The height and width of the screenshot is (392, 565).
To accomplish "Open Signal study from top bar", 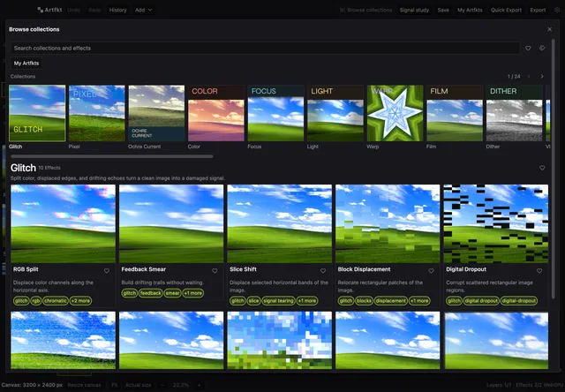I will click(414, 10).
